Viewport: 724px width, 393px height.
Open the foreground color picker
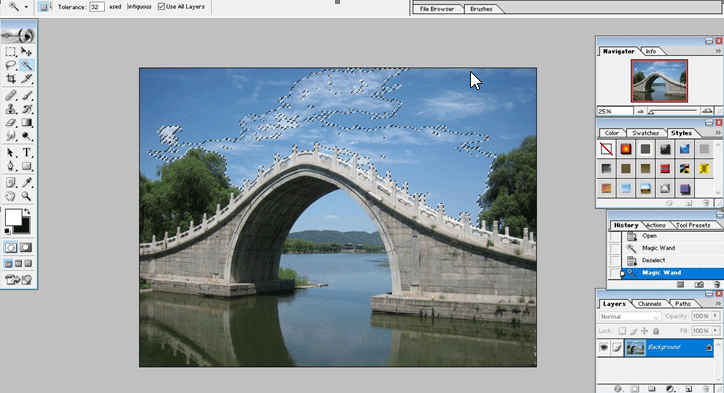[x=13, y=217]
